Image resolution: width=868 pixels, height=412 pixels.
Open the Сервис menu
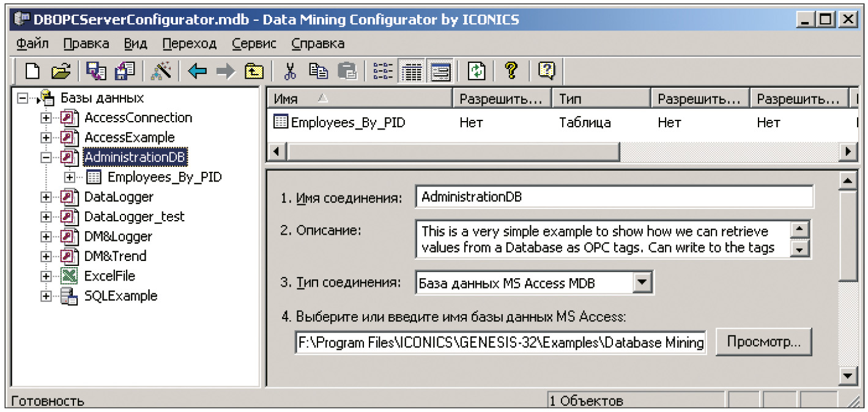coord(254,44)
